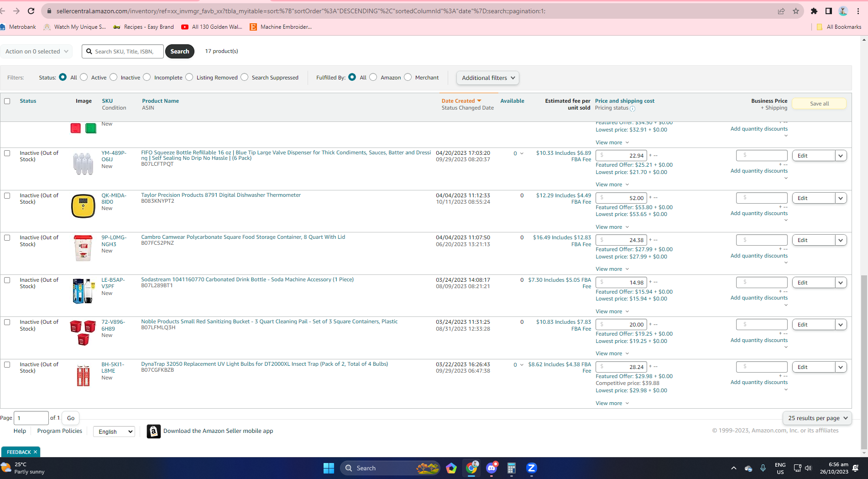This screenshot has height=479, width=868.
Task: Check the Taylor Precision thermometer row checkbox
Action: (7, 195)
